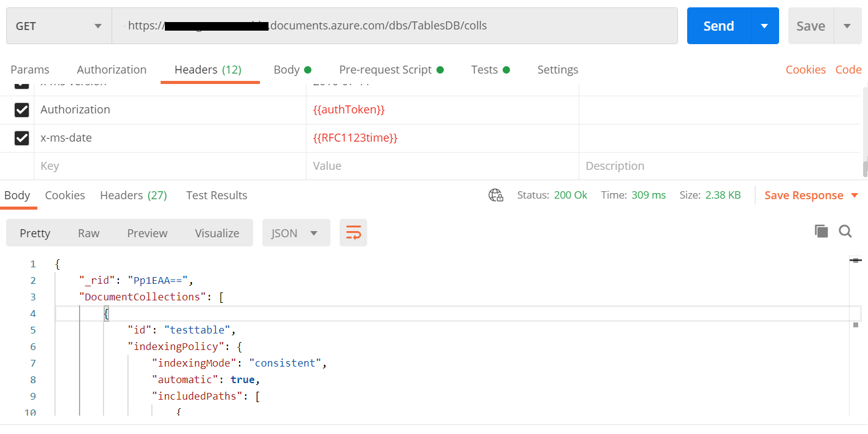Copy response body to clipboard icon

[821, 231]
